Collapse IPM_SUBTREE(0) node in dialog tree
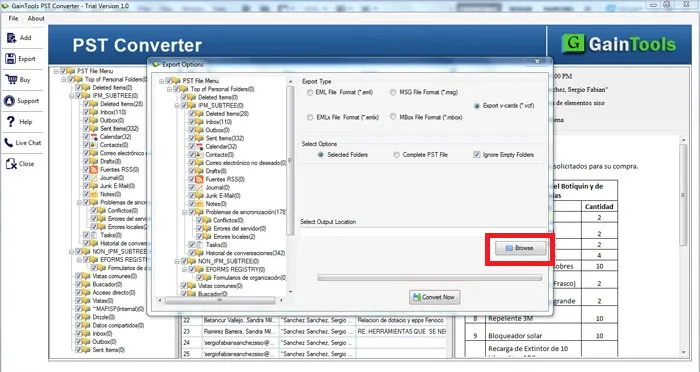Viewport: 700px width, 372px height. (x=177, y=106)
